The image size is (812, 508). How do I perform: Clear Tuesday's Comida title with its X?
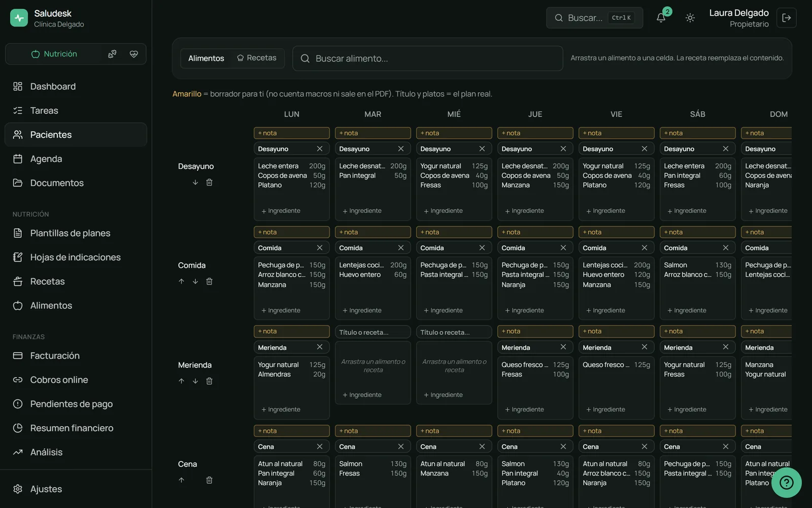(x=401, y=248)
